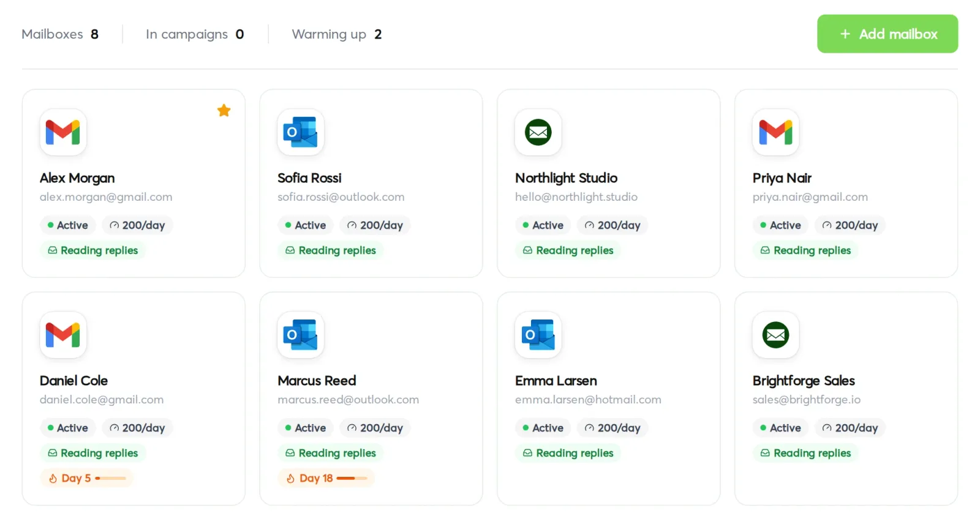
Task: Click Reading replies tag on Sofia Rossi
Action: click(x=331, y=250)
